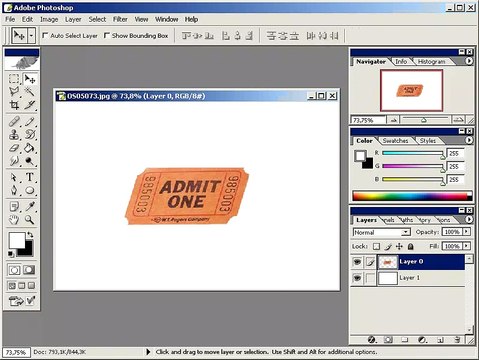Open tool preset picker arrow in options bar
The height and width of the screenshot is (360, 479).
point(31,35)
